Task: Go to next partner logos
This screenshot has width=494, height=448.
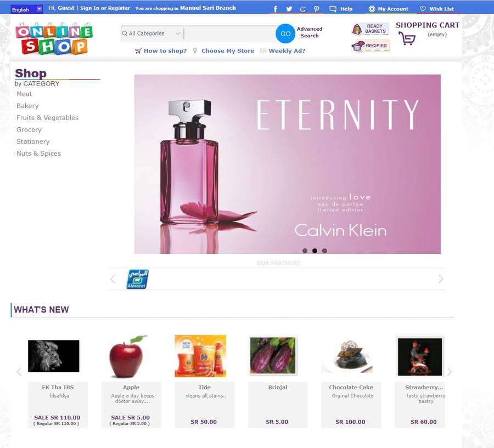Action: click(x=441, y=279)
